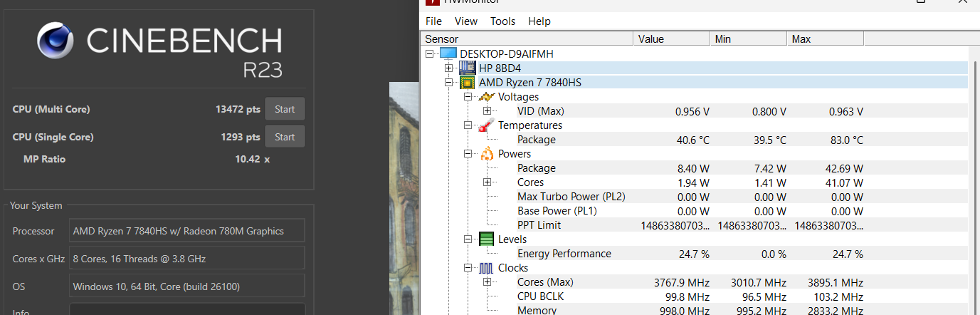This screenshot has height=315, width=980.
Task: Click the motherboard icon beside HP 8BD4
Action: coord(468,68)
